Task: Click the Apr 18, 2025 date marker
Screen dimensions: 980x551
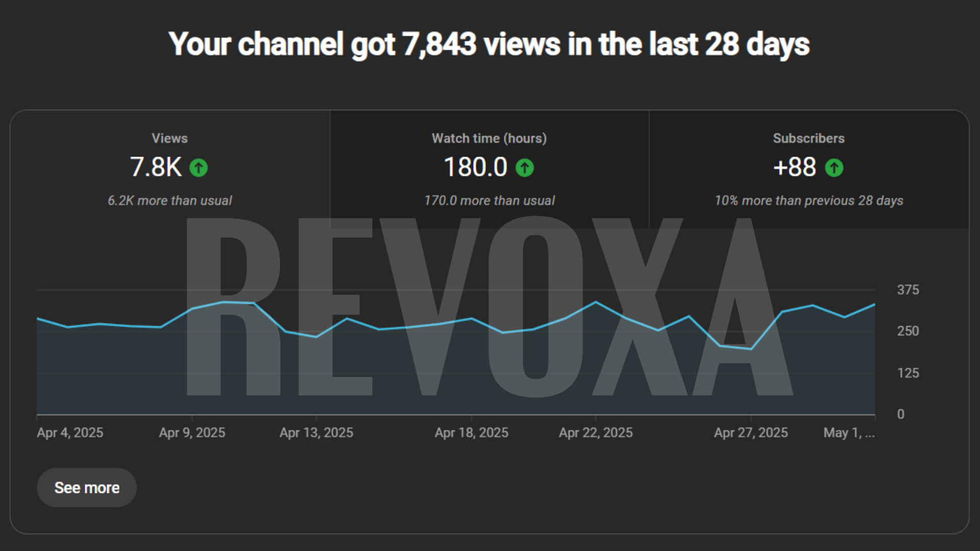Action: pyautogui.click(x=471, y=433)
